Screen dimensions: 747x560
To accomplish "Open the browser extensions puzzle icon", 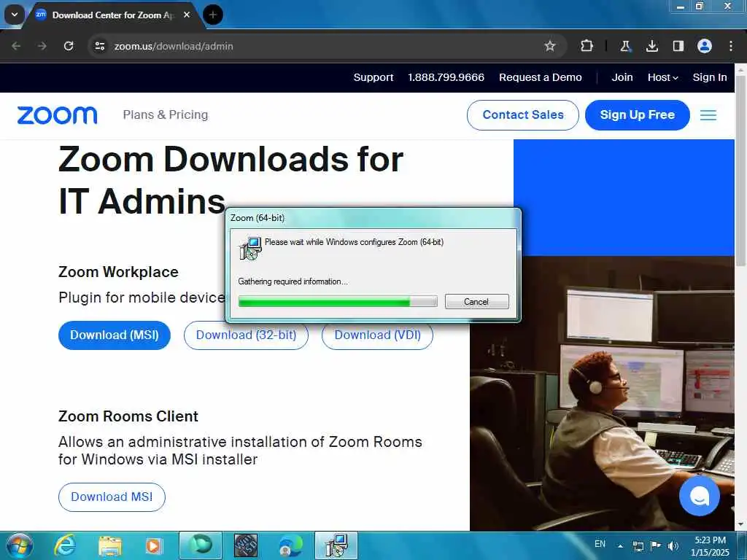I will tap(587, 46).
